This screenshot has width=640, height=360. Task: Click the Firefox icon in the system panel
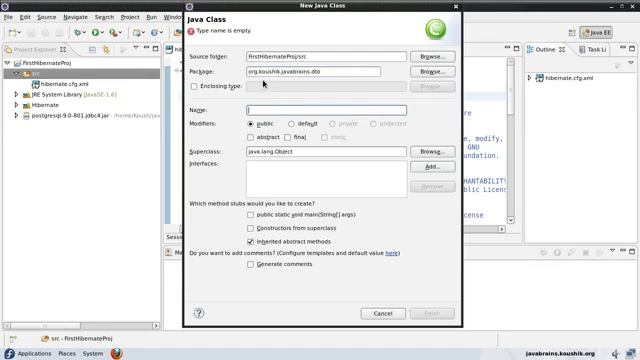click(116, 353)
